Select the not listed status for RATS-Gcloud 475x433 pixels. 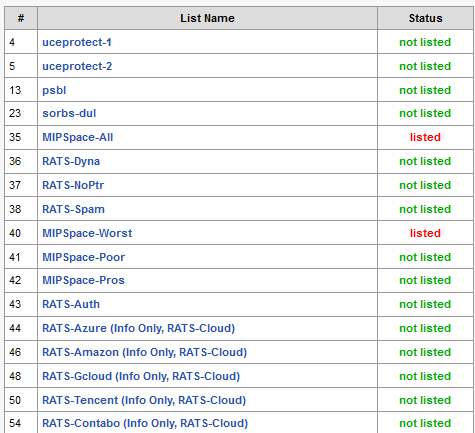[x=425, y=376]
